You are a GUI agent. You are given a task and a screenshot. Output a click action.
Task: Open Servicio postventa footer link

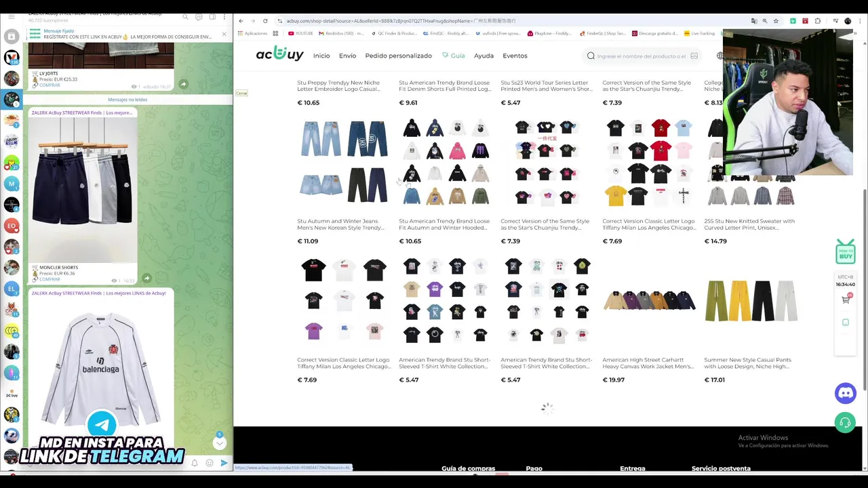click(721, 468)
